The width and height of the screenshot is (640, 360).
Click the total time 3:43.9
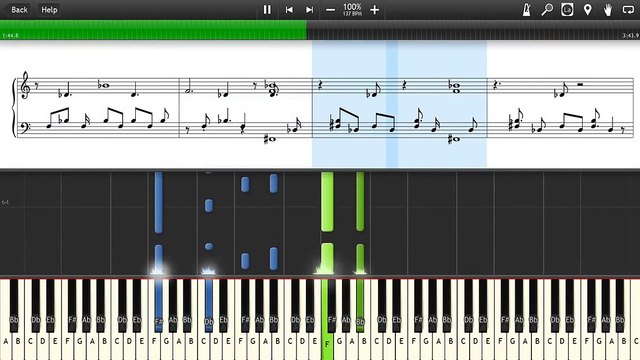630,36
